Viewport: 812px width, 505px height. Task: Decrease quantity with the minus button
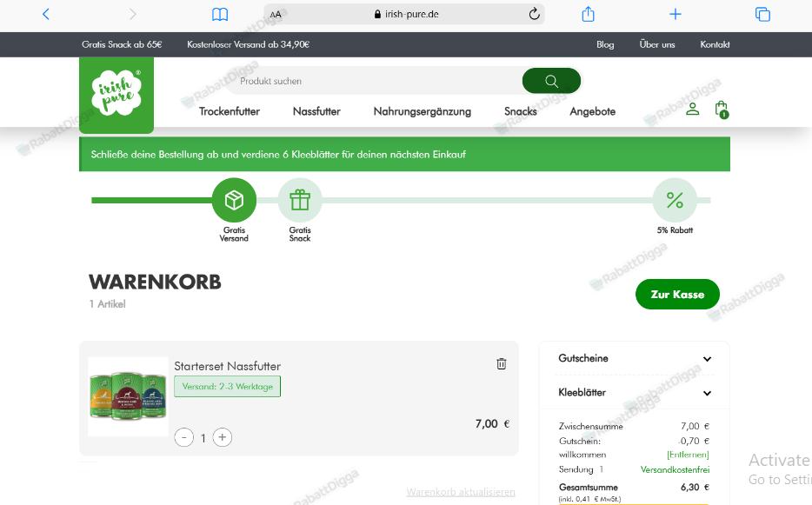click(x=183, y=438)
